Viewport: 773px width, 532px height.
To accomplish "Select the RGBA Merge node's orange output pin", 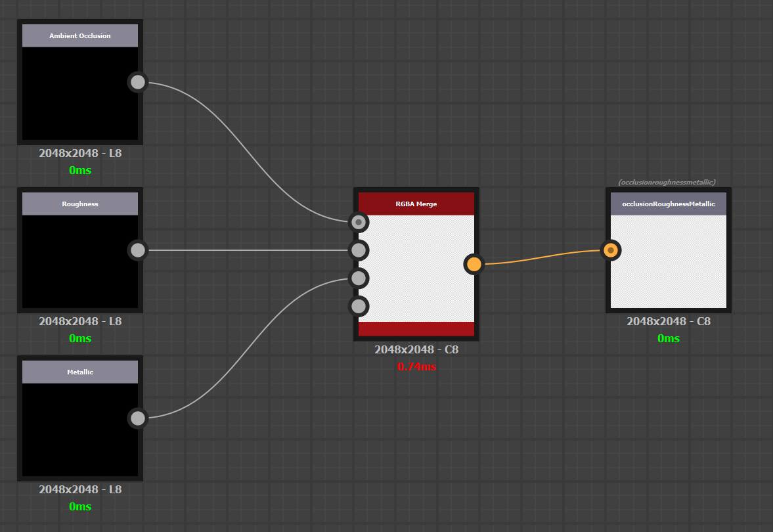I will point(474,263).
